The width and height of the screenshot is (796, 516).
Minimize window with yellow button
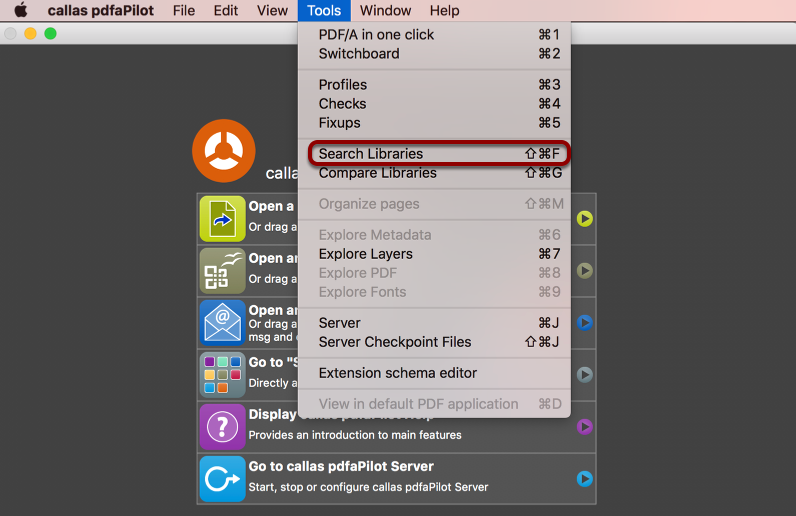pyautogui.click(x=30, y=34)
